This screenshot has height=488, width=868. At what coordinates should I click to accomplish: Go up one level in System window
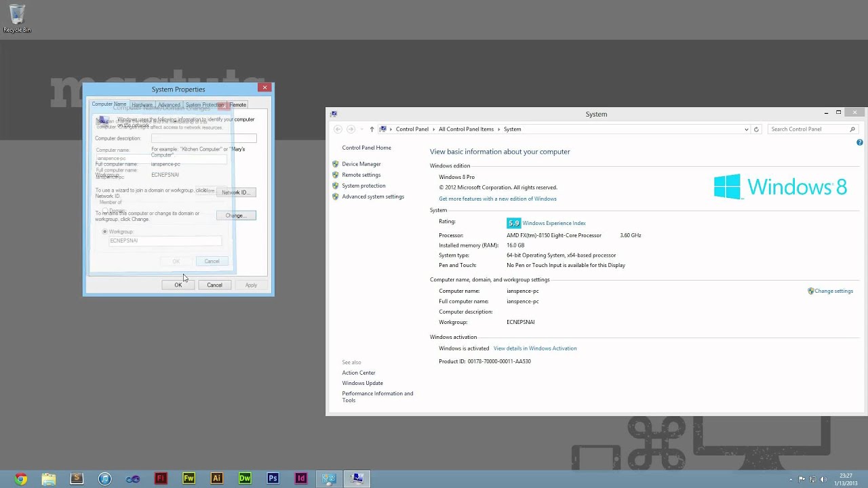[372, 129]
